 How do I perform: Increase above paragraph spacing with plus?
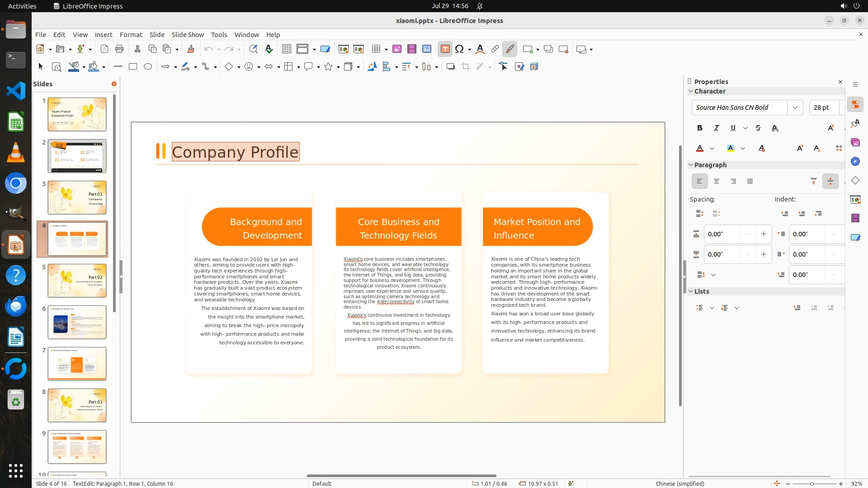764,234
